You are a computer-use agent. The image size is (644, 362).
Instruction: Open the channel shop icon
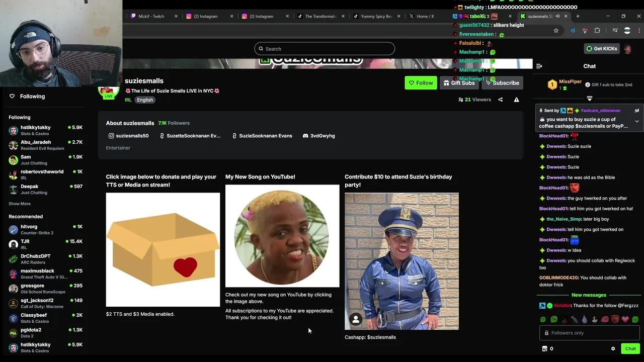(544, 348)
